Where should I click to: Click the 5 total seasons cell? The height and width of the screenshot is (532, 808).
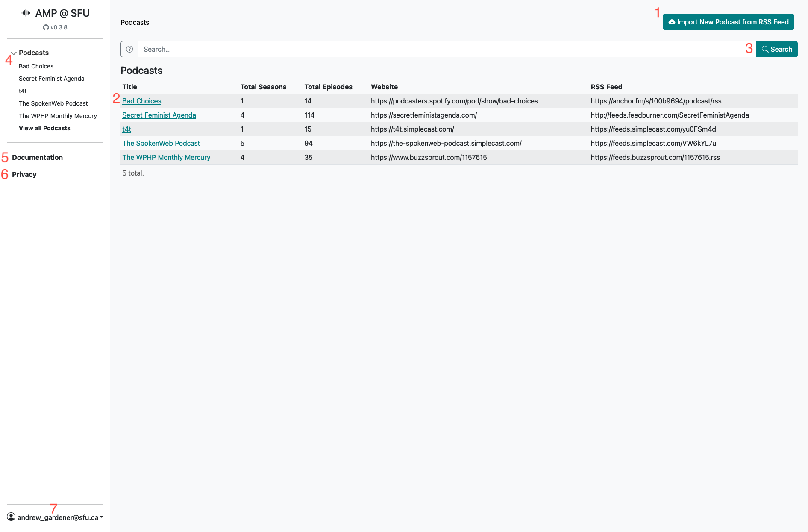point(242,143)
